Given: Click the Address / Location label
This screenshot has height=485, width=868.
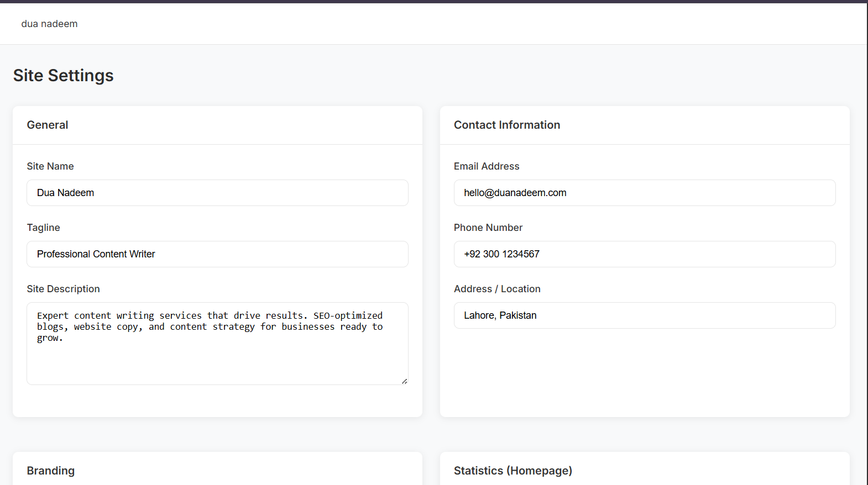Looking at the screenshot, I should (x=497, y=289).
